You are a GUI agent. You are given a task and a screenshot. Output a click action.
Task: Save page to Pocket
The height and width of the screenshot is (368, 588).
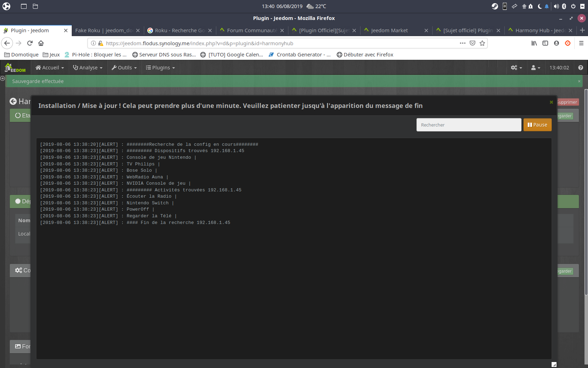coord(472,43)
